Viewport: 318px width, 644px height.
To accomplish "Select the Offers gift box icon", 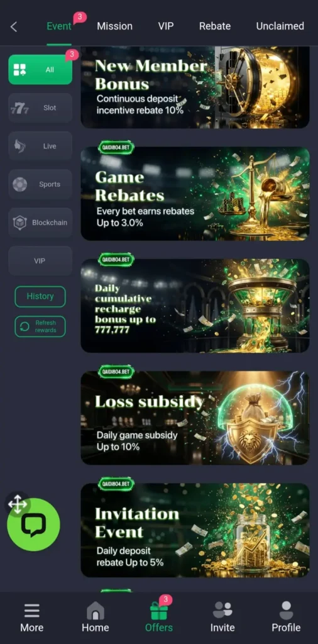I will click(159, 611).
